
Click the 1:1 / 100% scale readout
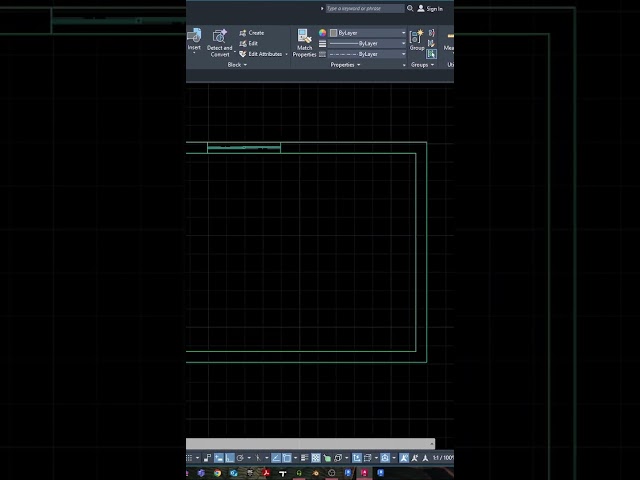click(443, 458)
